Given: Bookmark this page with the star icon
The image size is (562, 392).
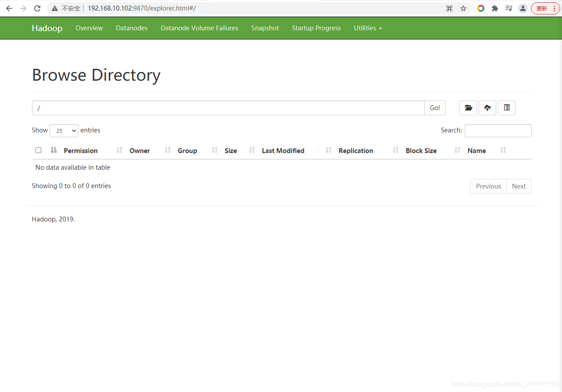Looking at the screenshot, I should pos(463,8).
